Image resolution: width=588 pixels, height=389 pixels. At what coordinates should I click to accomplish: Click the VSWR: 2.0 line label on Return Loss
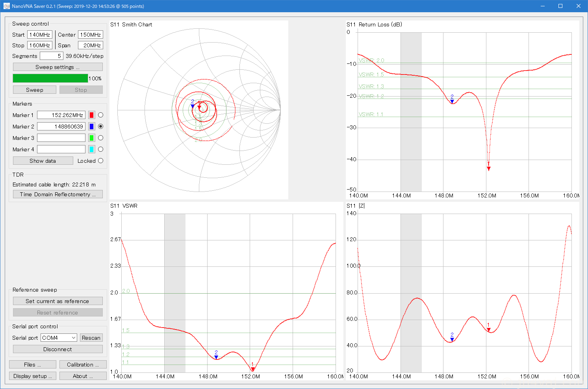coord(371,60)
